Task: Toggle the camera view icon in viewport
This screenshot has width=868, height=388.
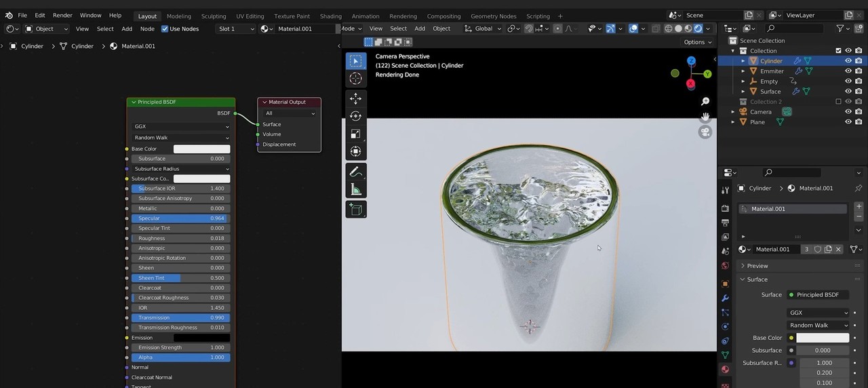Action: tap(705, 132)
